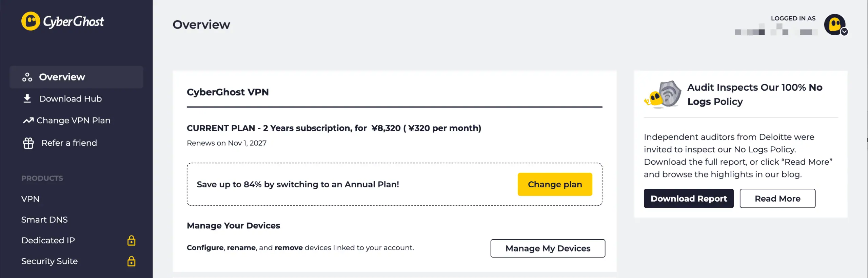Click the Read More button
Viewport: 868px width, 278px height.
(x=777, y=199)
